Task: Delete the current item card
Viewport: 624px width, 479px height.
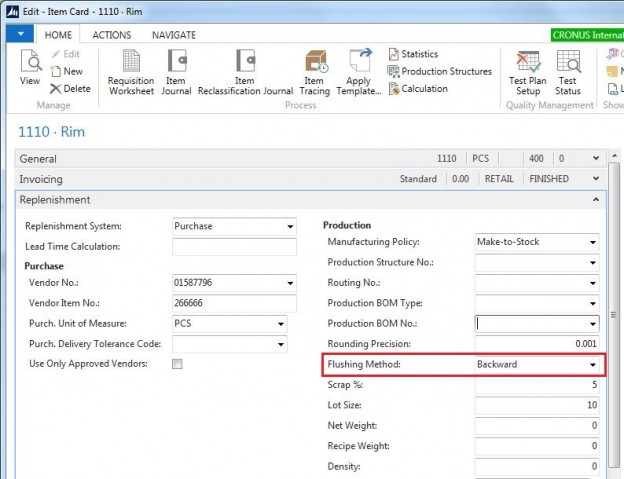Action: (x=70, y=89)
